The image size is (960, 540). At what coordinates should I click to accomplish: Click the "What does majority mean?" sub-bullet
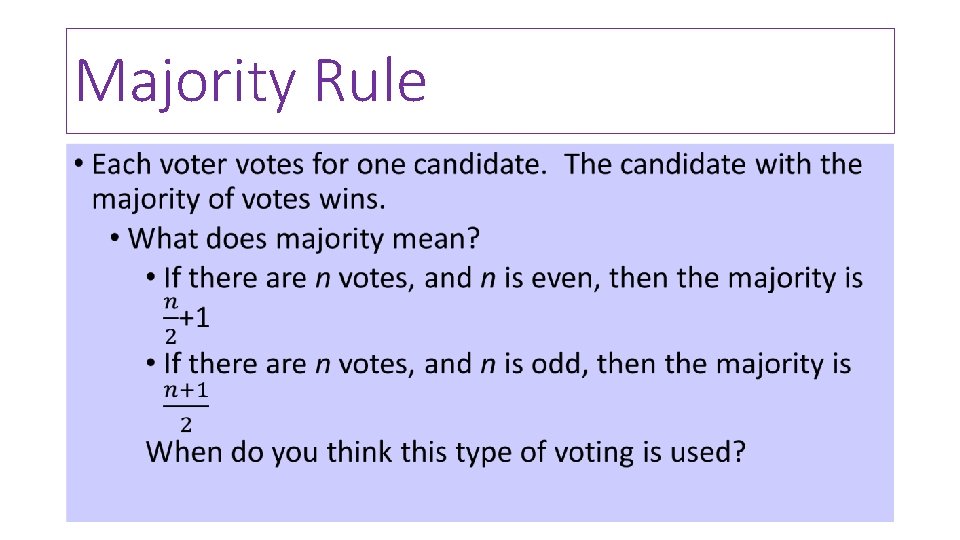coord(305,239)
